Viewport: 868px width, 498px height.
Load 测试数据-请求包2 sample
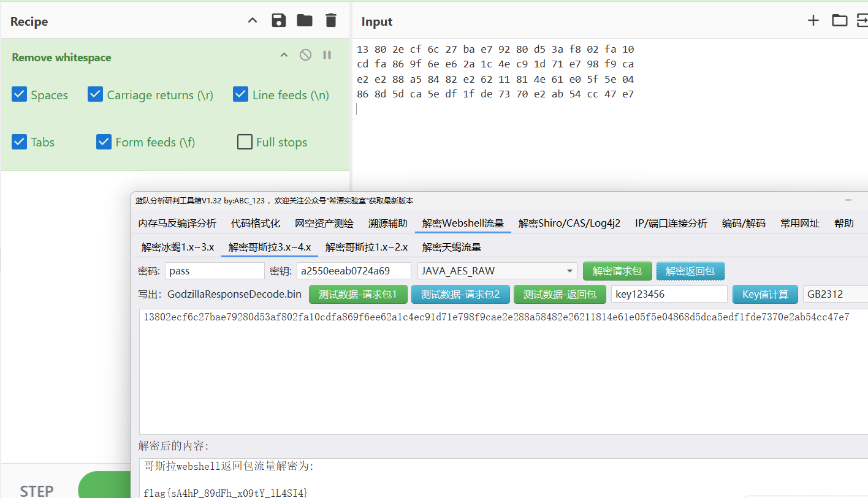pyautogui.click(x=460, y=294)
